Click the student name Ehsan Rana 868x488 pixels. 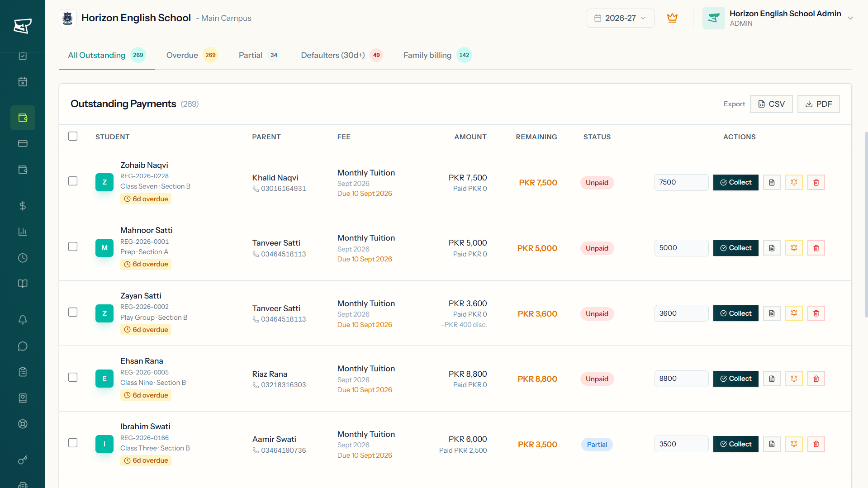click(x=142, y=361)
